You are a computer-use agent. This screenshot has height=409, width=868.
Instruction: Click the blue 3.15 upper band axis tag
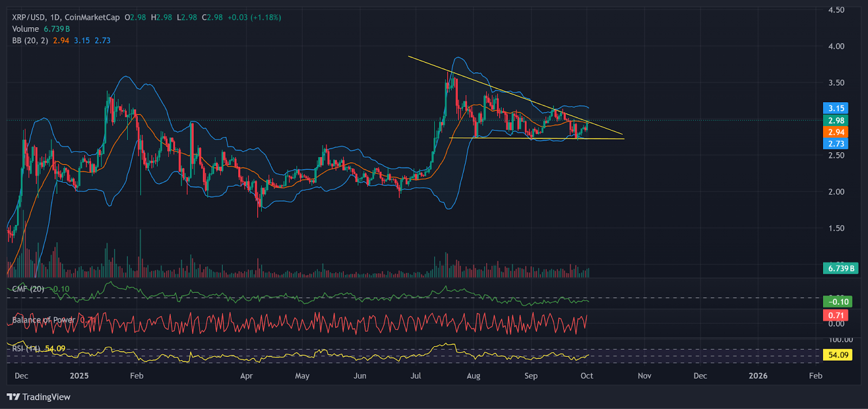[x=835, y=108]
